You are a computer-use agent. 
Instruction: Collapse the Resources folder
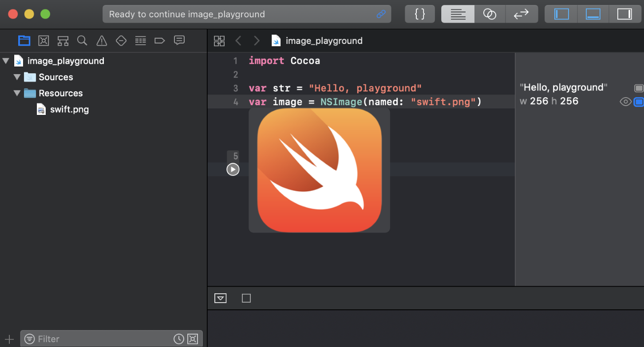point(17,93)
